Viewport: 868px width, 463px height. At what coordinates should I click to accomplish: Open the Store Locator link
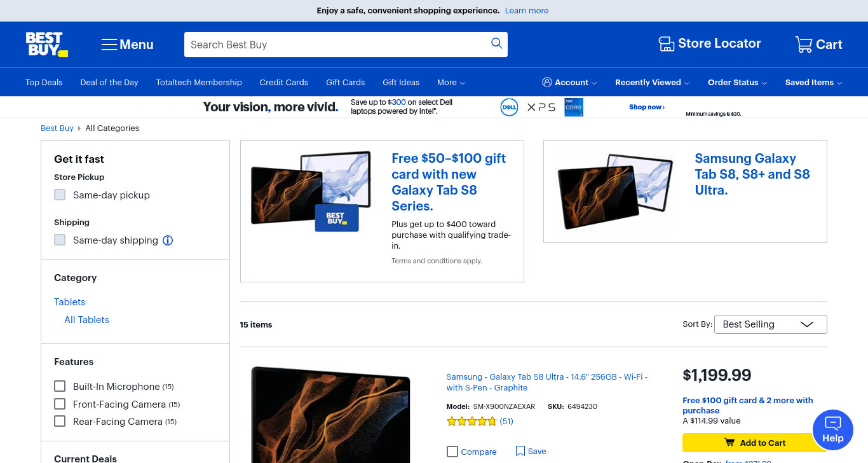709,43
